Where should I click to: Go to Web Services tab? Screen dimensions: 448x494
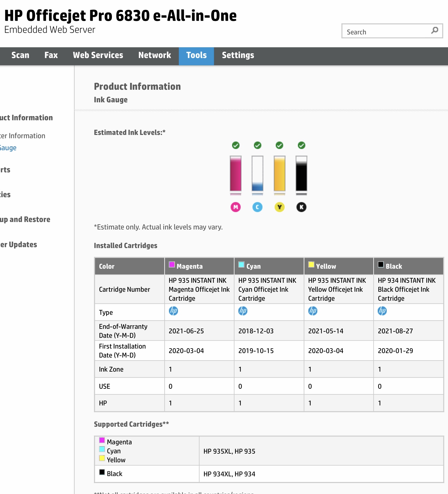(98, 55)
